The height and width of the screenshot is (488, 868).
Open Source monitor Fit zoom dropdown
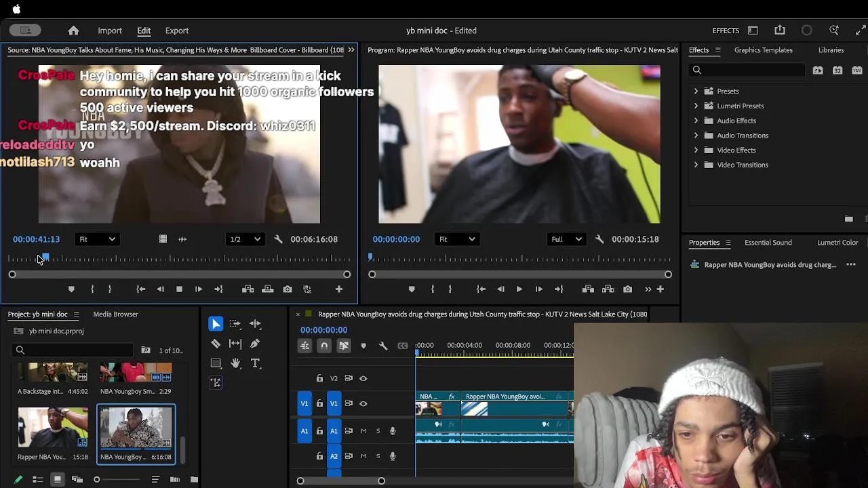[97, 239]
